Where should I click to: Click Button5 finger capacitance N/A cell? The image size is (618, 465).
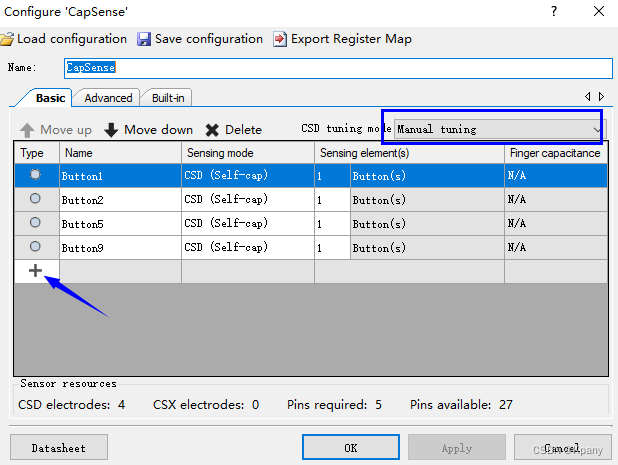(556, 223)
